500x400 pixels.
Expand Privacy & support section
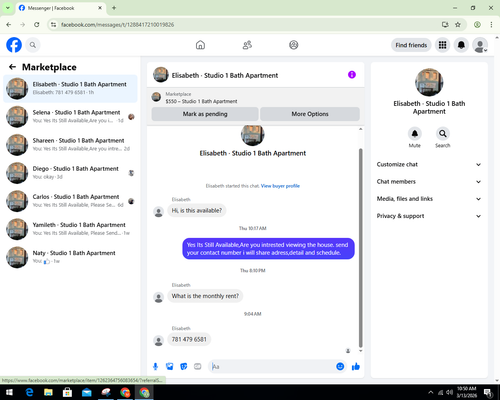[429, 216]
